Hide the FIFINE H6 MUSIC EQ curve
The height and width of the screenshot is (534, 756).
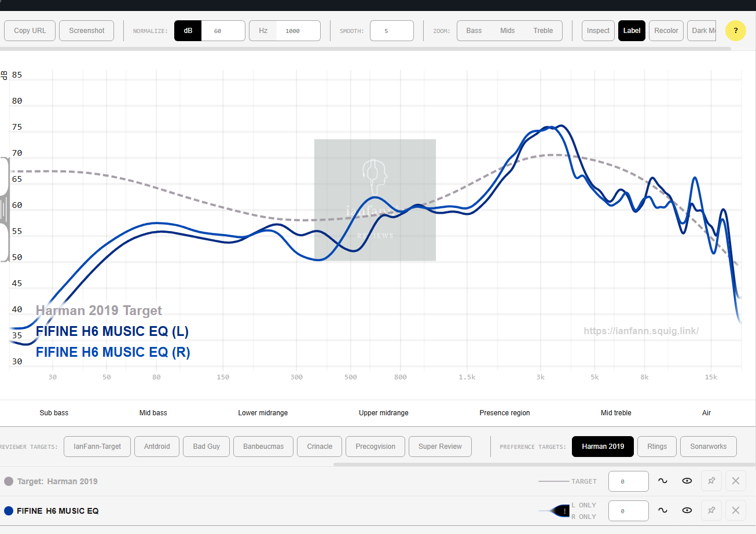(x=687, y=511)
